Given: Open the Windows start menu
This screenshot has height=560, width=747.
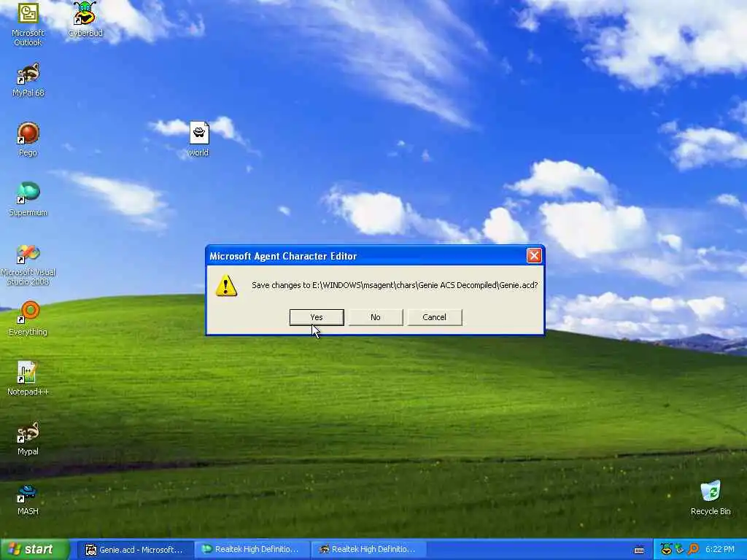Looking at the screenshot, I should coord(34,550).
